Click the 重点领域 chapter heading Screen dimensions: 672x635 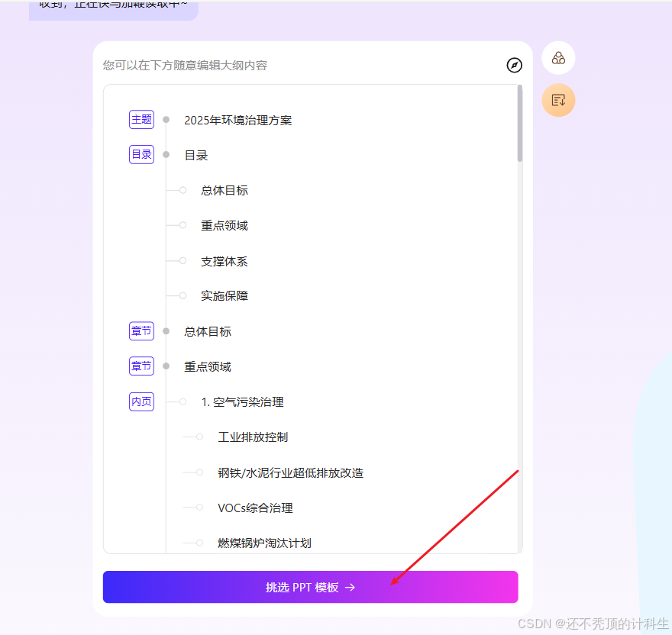pos(208,367)
